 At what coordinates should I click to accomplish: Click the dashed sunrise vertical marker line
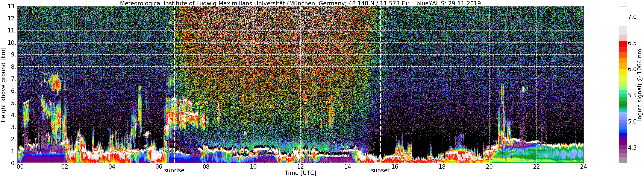(x=174, y=85)
